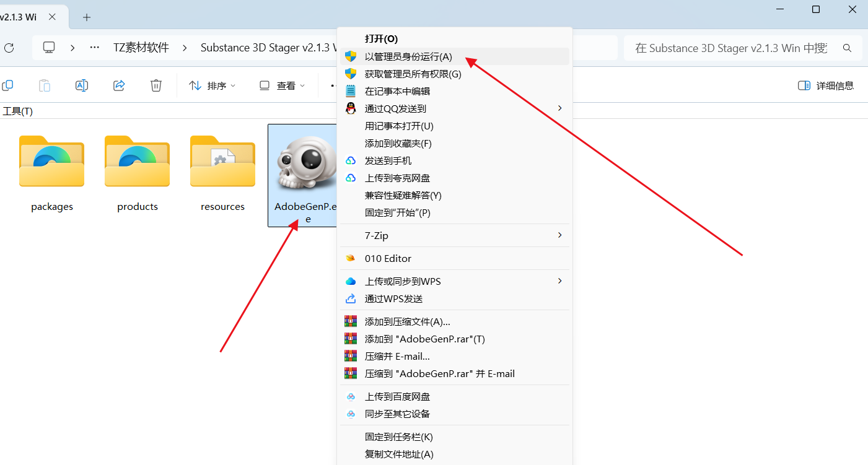Image resolution: width=868 pixels, height=465 pixels.
Task: Choose 通过WPS发送
Action: pyautogui.click(x=455, y=298)
